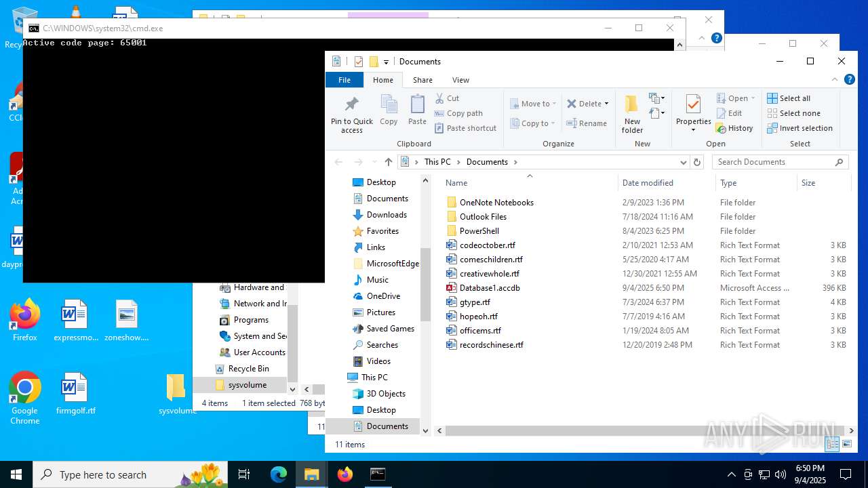Switch to the View ribbon tab
This screenshot has width=868, height=488.
(460, 80)
